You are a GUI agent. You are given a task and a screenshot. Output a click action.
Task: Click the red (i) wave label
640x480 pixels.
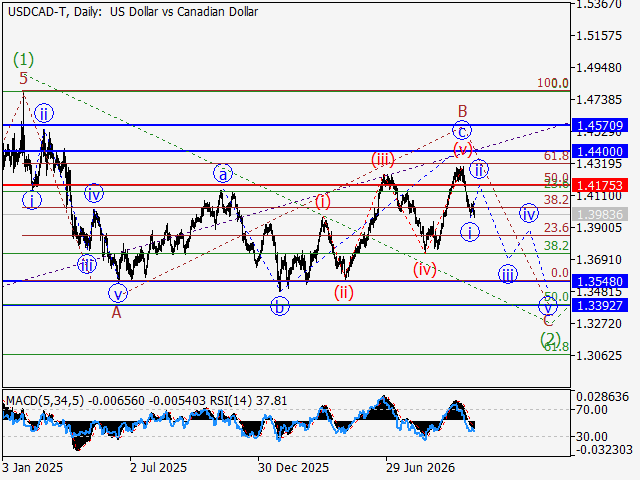pyautogui.click(x=323, y=201)
